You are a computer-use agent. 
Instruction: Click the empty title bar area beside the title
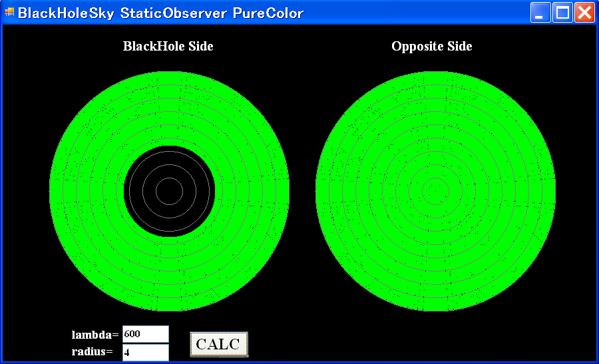(413, 13)
